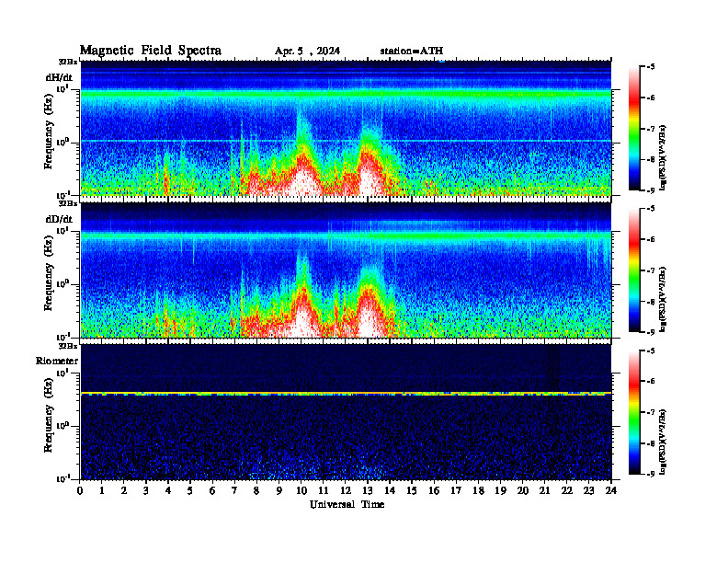Select the "dD/dt" panel label

59,219
